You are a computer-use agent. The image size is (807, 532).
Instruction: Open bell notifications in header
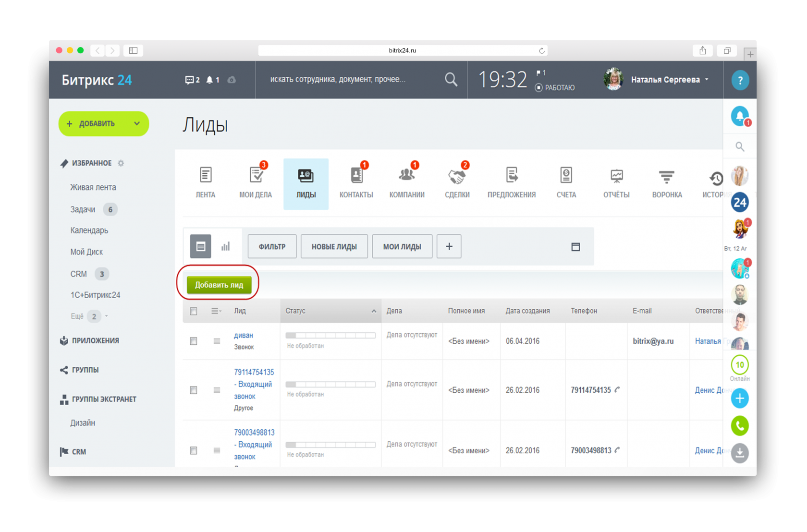pyautogui.click(x=213, y=80)
